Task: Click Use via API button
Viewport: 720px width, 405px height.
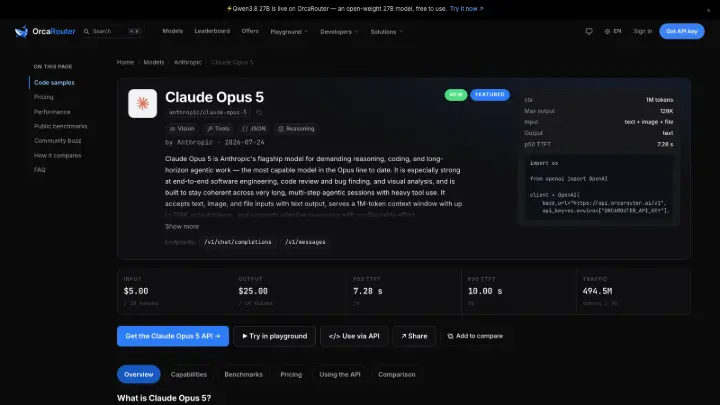Action: pyautogui.click(x=354, y=336)
